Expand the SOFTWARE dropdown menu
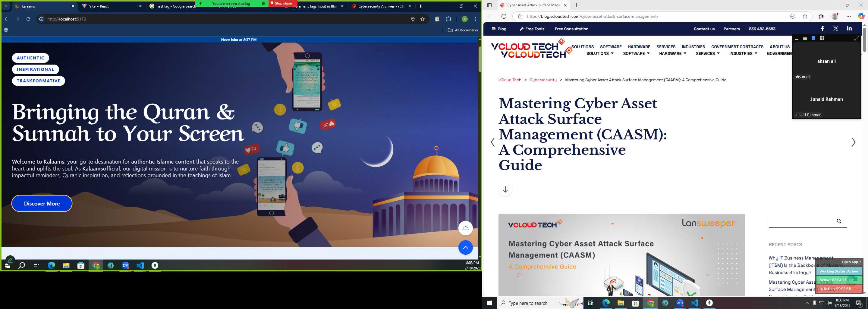Viewport: 868px width, 309px height. 636,54
